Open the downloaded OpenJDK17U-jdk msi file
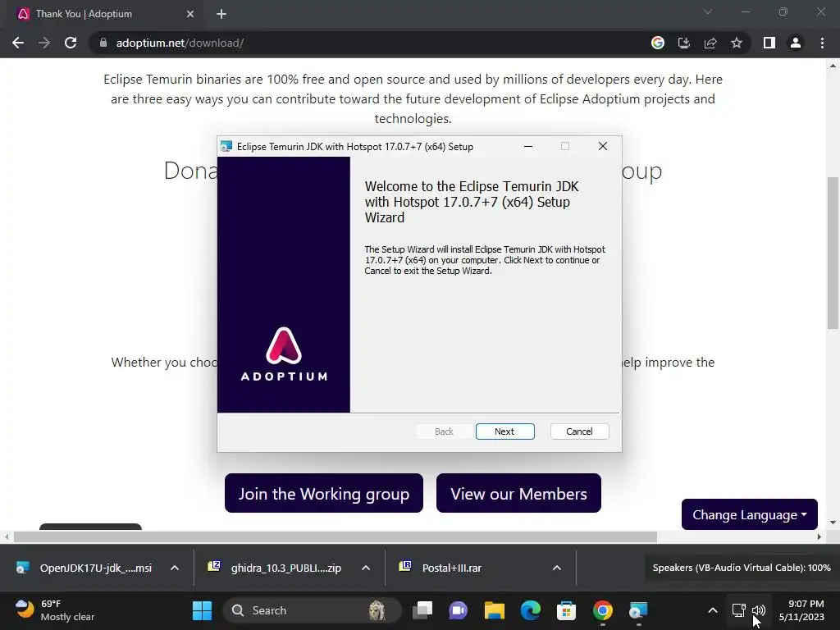Image resolution: width=840 pixels, height=630 pixels. 85,568
